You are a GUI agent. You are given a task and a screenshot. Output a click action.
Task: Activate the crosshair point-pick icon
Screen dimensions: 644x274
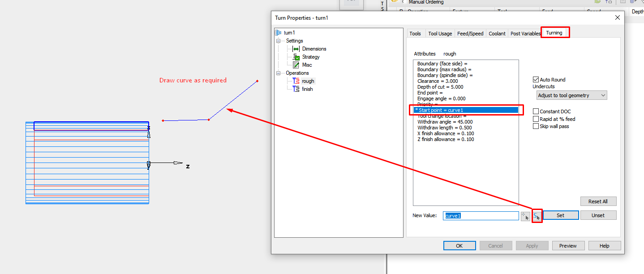(525, 216)
